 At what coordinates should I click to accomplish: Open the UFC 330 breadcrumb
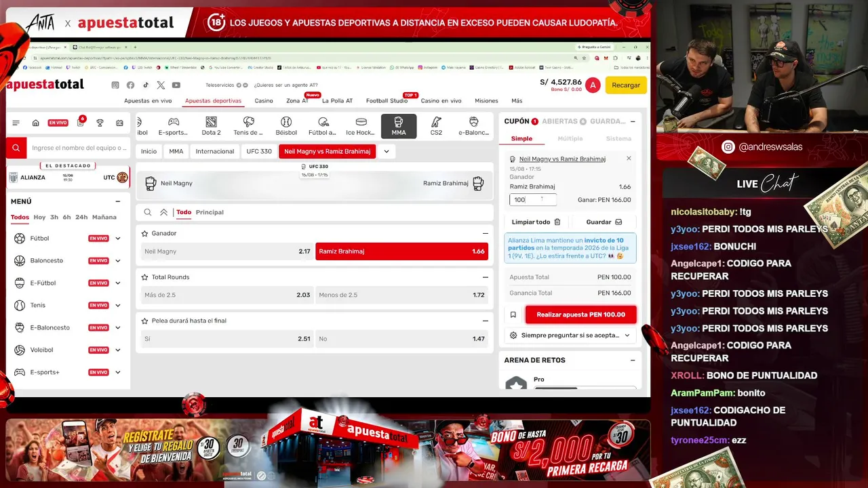pos(259,152)
